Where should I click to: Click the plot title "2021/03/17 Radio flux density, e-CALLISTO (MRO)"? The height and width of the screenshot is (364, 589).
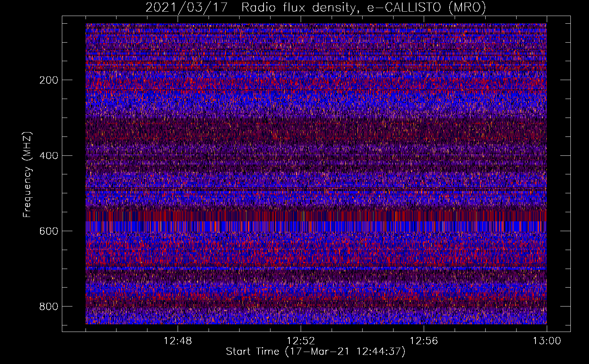click(x=316, y=8)
